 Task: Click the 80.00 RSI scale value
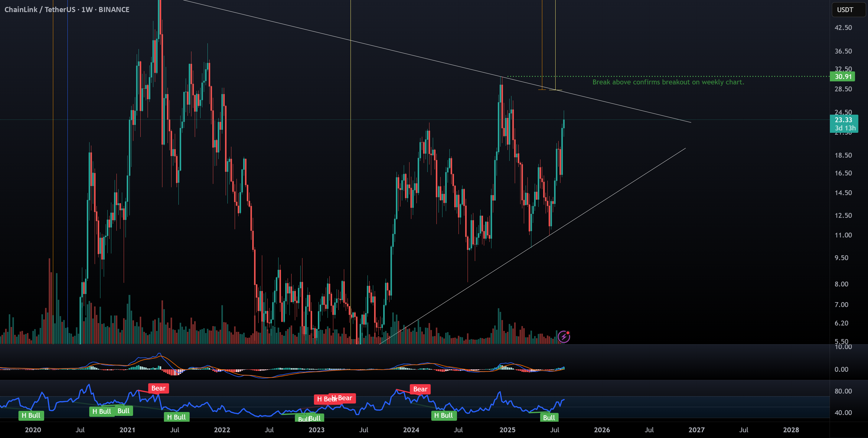843,391
